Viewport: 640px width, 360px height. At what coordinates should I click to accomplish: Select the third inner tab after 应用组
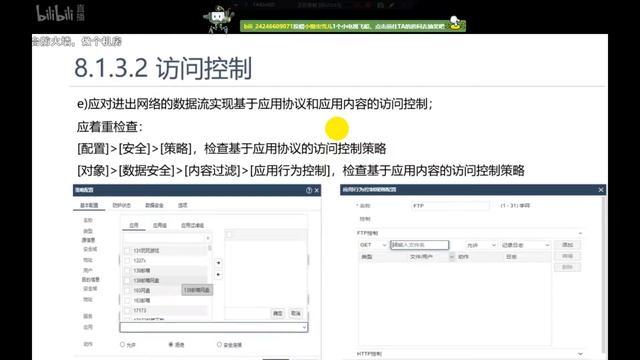192,225
